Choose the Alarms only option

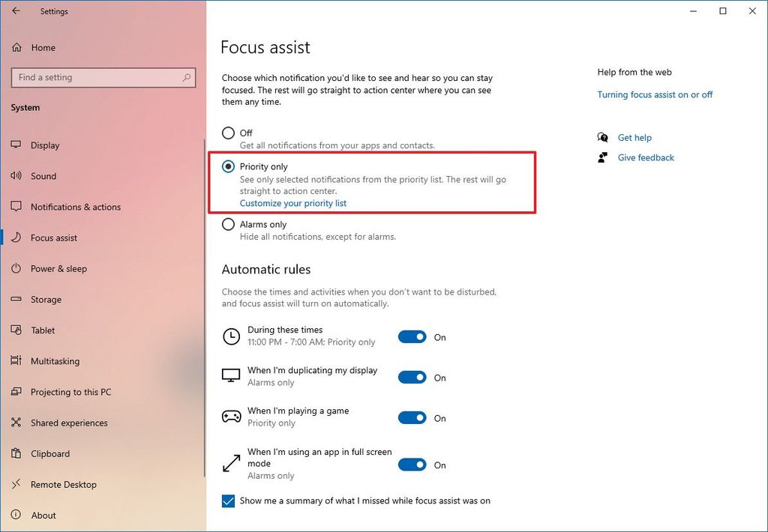[228, 224]
